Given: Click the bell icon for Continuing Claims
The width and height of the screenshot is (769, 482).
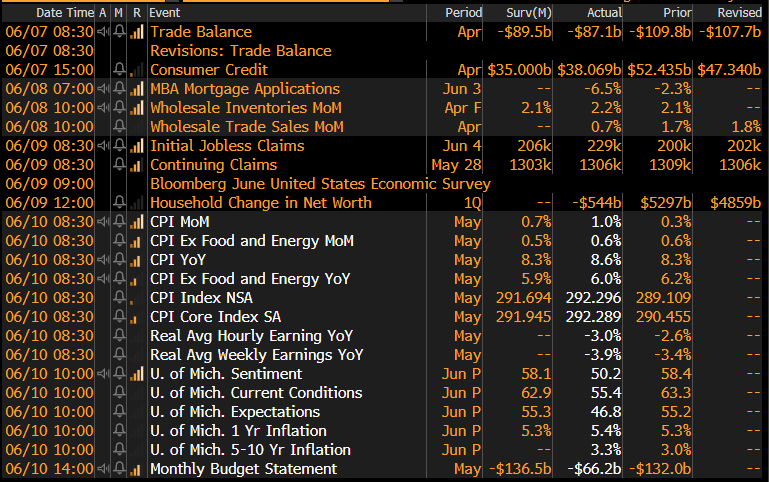Looking at the screenshot, I should (120, 165).
